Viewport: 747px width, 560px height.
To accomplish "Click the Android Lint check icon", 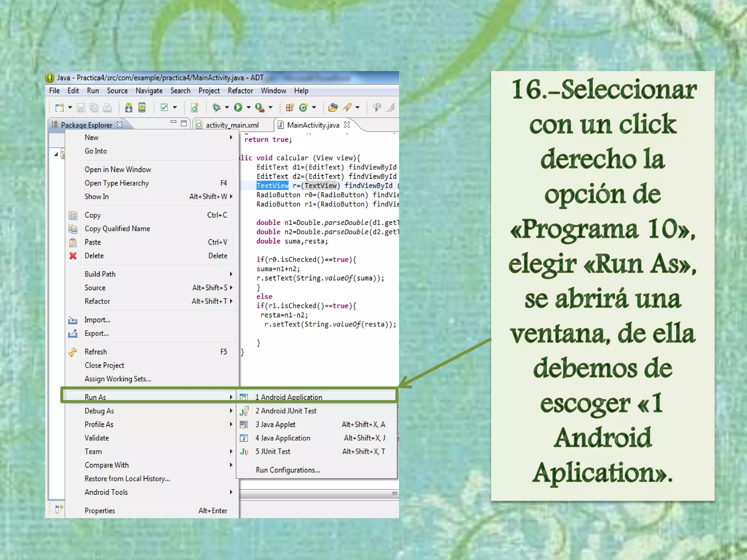I will [x=164, y=108].
